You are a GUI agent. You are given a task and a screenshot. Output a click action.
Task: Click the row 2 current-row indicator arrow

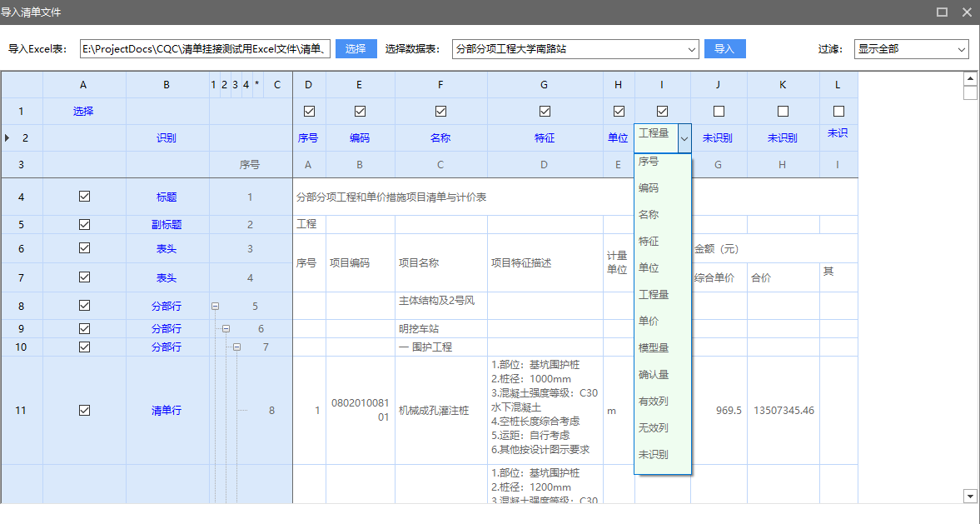(x=7, y=137)
